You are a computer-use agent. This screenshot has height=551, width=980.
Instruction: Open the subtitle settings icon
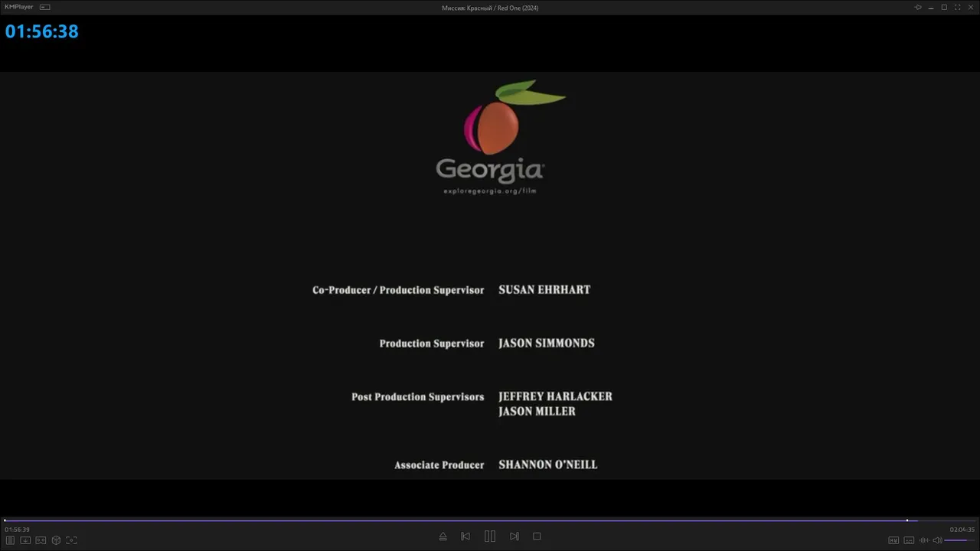909,540
